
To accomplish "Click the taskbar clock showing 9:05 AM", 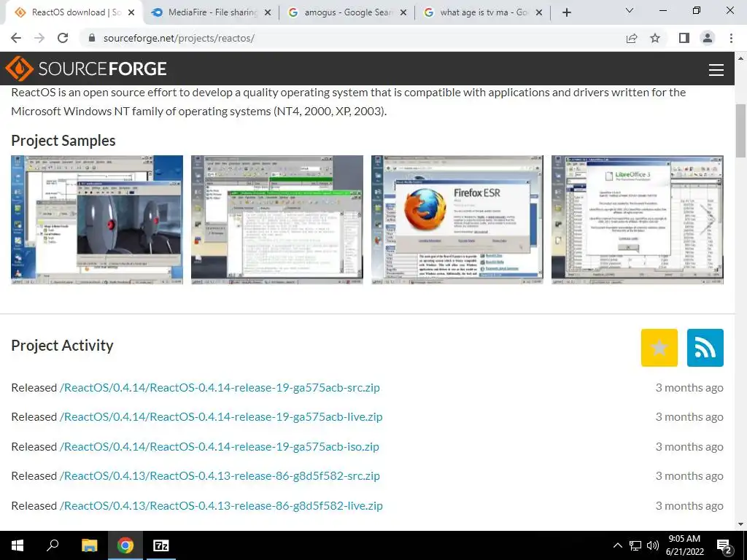I will tap(684, 545).
